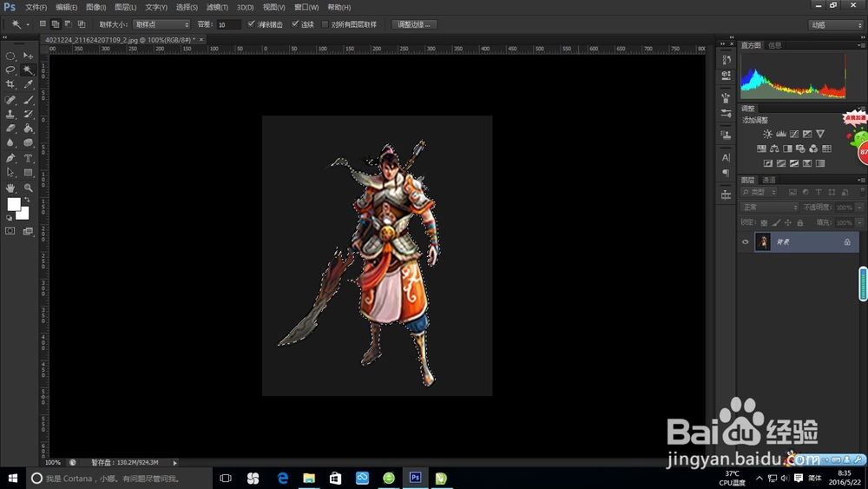This screenshot has width=868, height=489.
Task: Enable 对所有图层取样 checkbox
Action: [x=325, y=24]
